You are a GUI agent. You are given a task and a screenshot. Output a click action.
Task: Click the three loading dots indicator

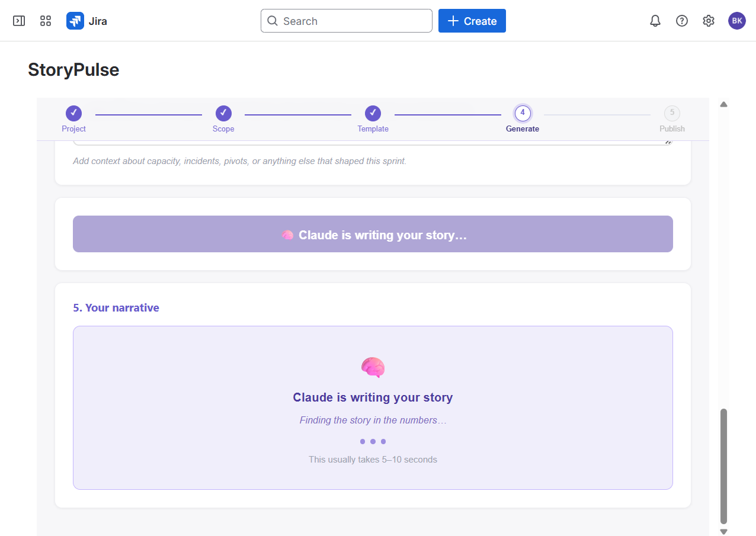coord(373,441)
